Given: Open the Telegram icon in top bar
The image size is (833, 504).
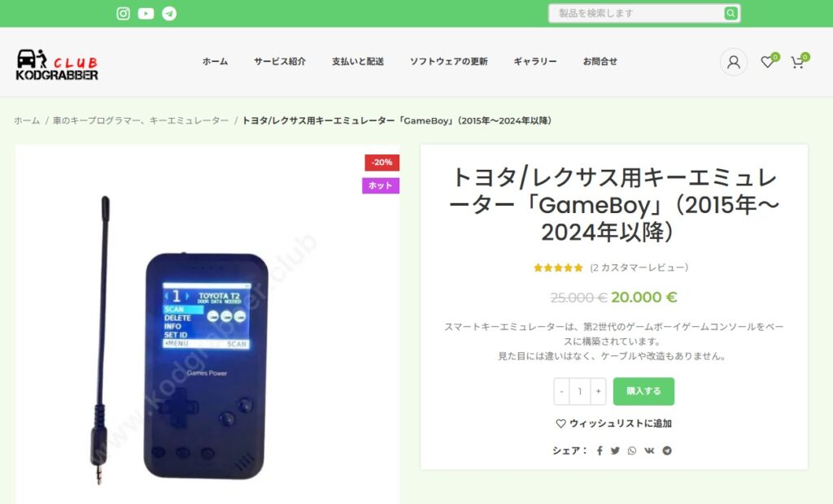Looking at the screenshot, I should coord(169,13).
